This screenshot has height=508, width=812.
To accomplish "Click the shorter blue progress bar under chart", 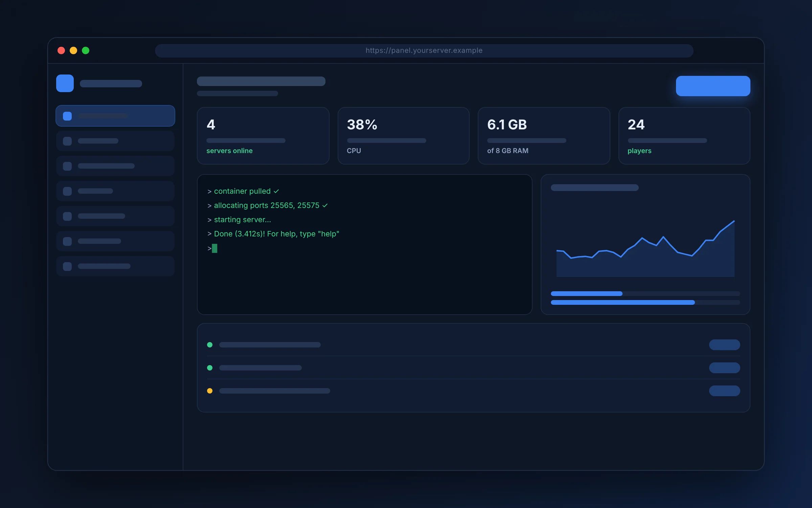I will pyautogui.click(x=587, y=294).
